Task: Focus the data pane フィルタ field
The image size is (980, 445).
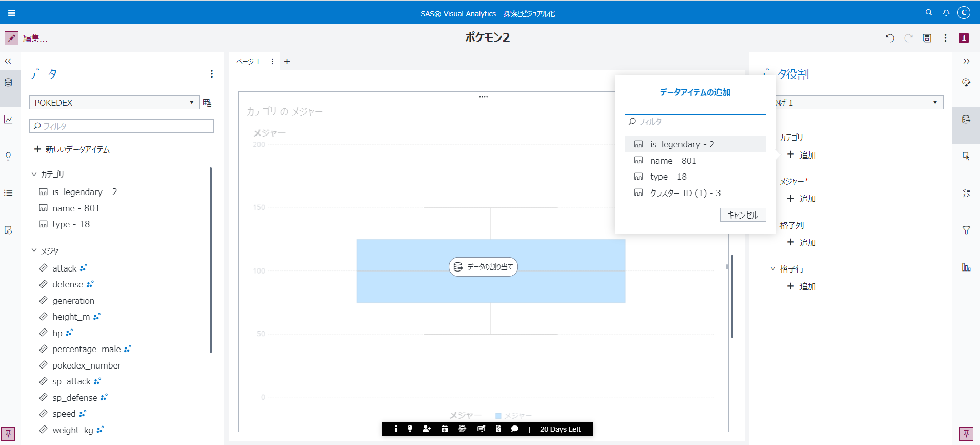Action: (x=122, y=126)
